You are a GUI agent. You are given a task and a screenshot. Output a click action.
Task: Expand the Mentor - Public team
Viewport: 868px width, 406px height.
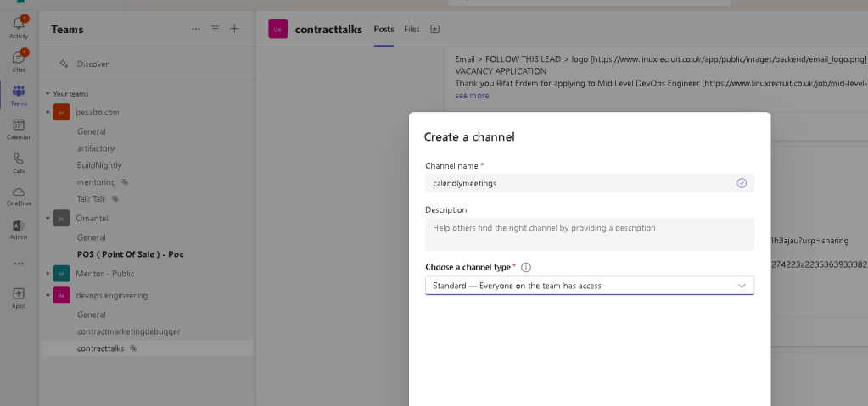48,273
